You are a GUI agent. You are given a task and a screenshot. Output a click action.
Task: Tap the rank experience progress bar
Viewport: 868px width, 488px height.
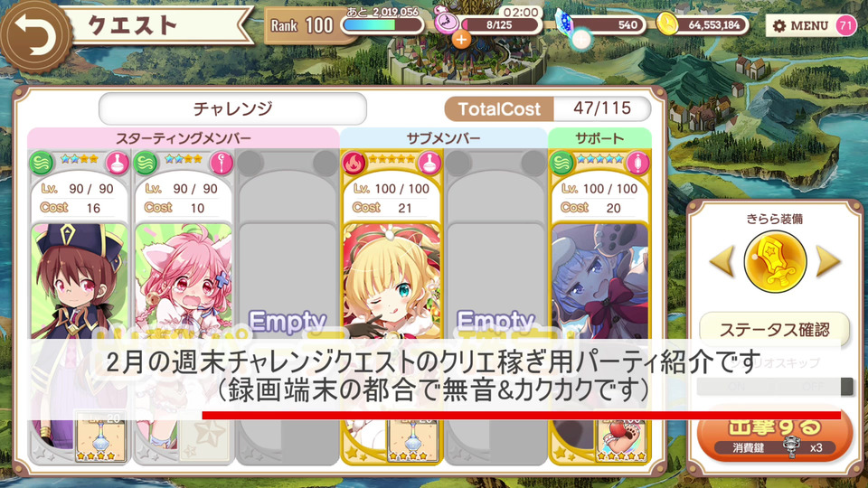(x=382, y=25)
